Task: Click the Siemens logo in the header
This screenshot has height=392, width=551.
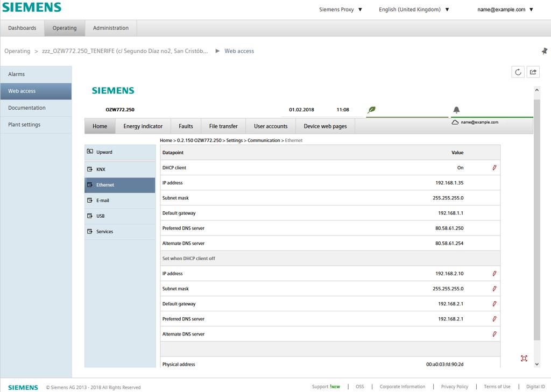Action: point(32,8)
